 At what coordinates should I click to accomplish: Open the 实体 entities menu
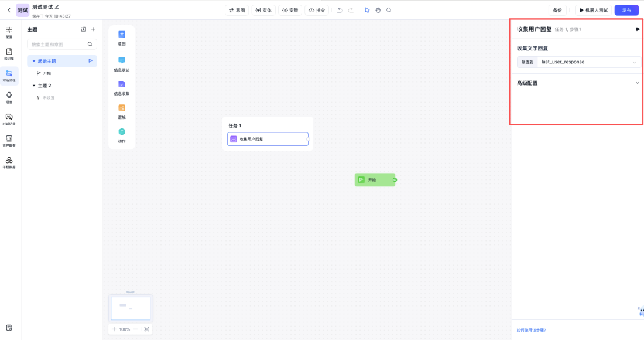[x=263, y=10]
